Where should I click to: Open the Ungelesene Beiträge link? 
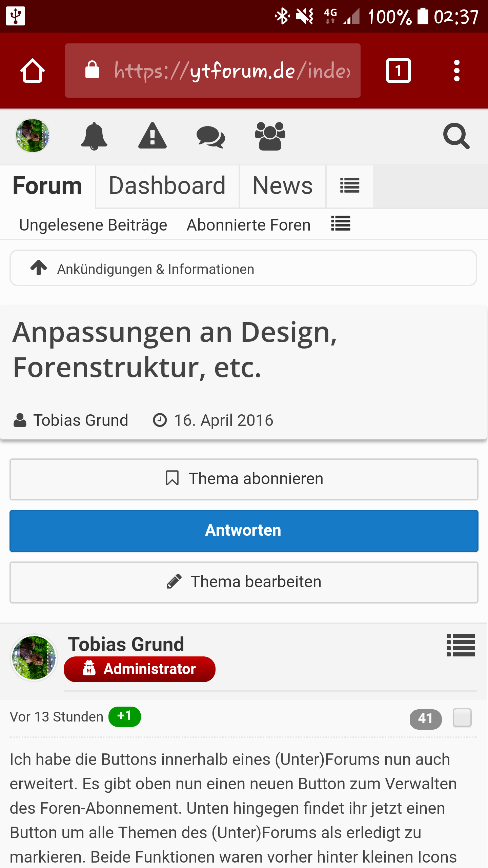pyautogui.click(x=93, y=225)
